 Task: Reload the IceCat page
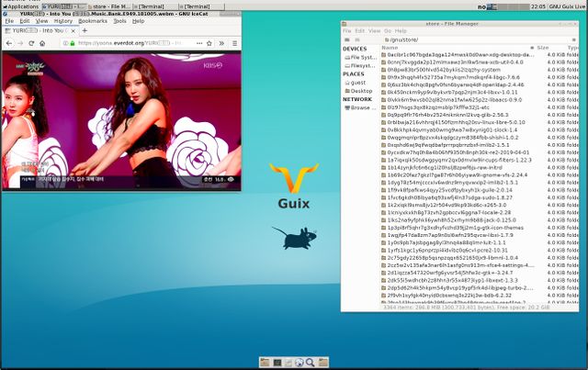click(31, 43)
